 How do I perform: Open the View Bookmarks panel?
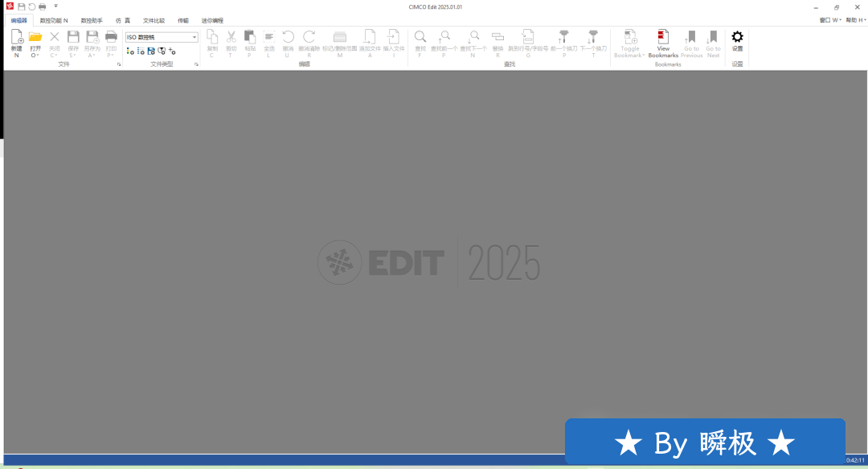(663, 38)
